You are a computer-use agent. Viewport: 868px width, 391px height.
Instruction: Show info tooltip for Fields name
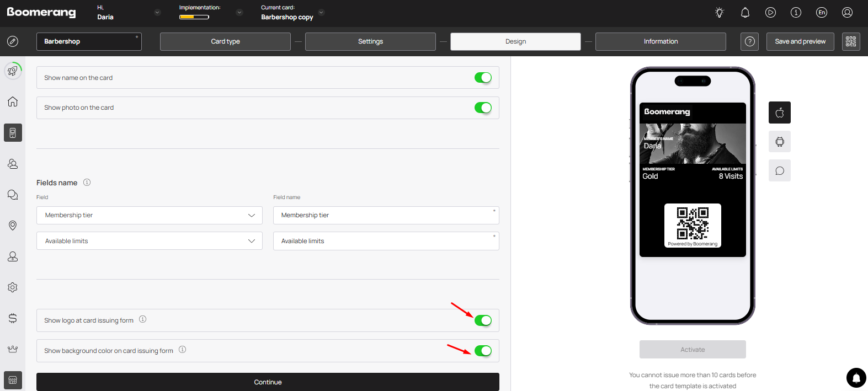[87, 183]
